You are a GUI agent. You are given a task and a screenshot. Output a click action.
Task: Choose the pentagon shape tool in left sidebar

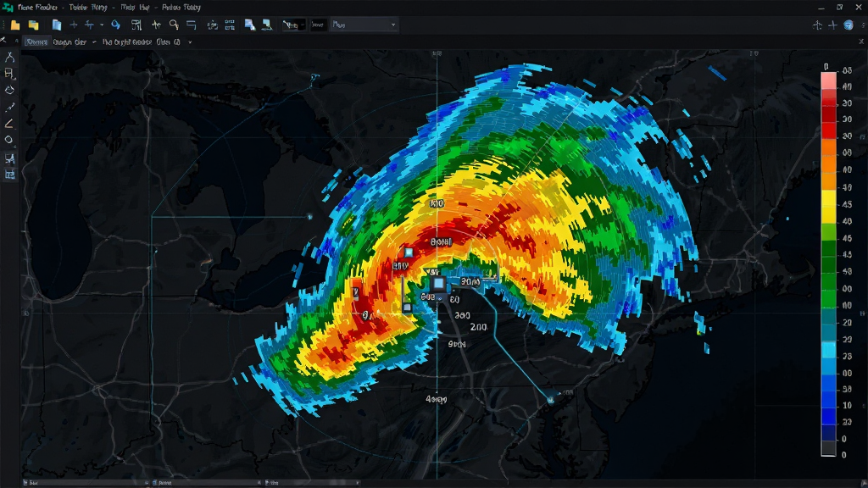pyautogui.click(x=9, y=90)
